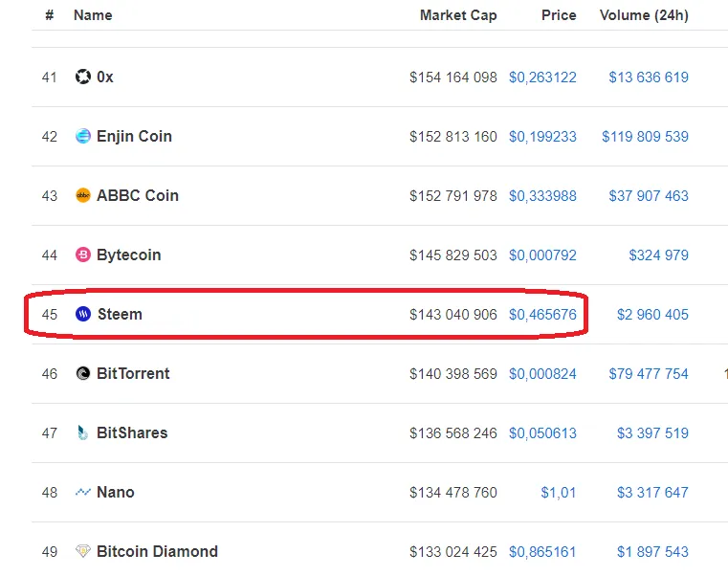
Task: Click BitShares volume $3 397 519
Action: (652, 433)
